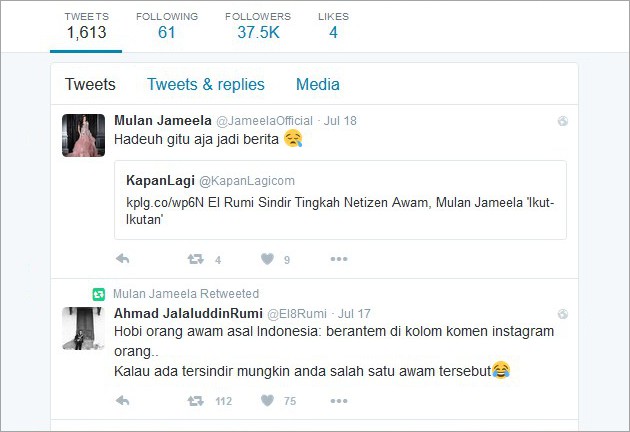Retweet the El8Rumi tweet with 112 retweets

click(196, 401)
